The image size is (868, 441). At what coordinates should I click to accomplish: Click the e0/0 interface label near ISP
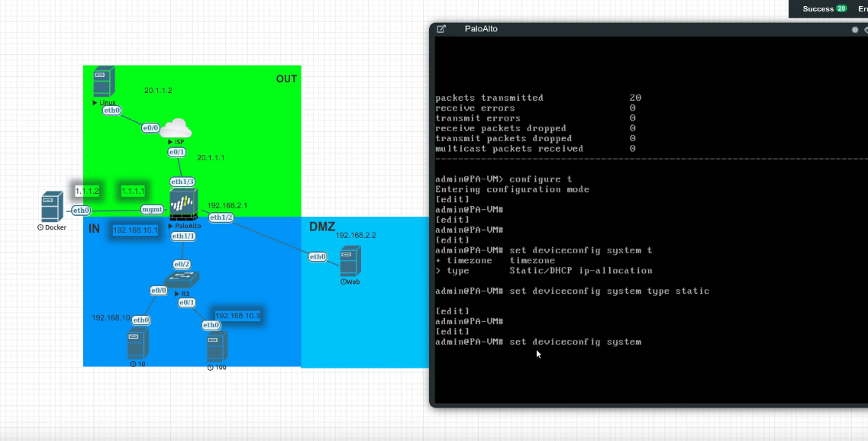150,128
